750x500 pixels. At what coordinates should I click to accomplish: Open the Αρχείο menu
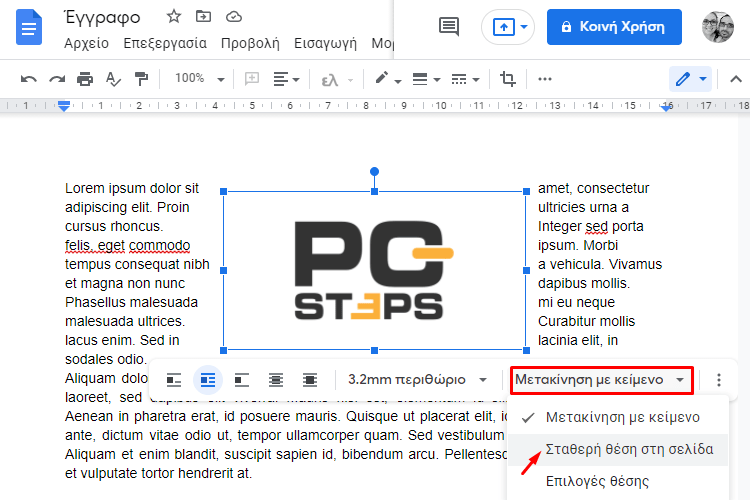point(87,44)
